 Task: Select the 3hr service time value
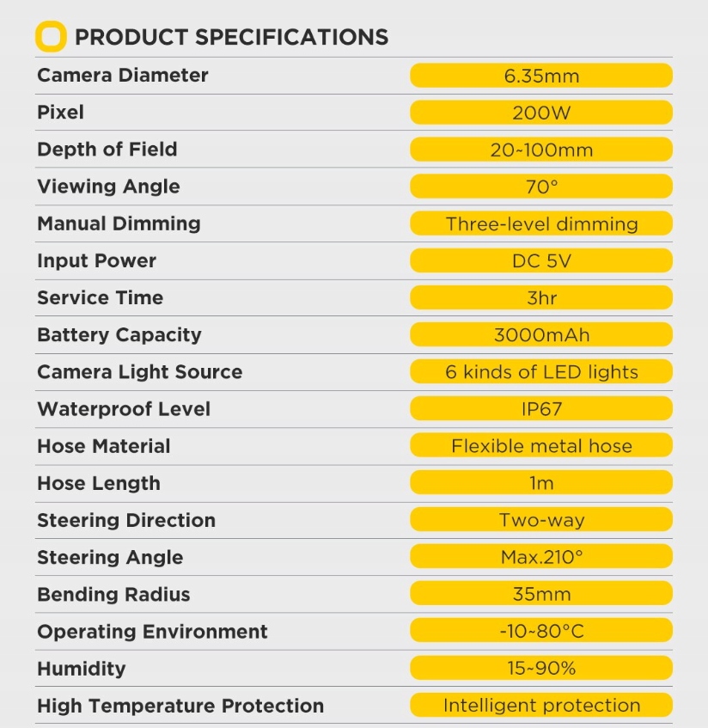coord(541,297)
